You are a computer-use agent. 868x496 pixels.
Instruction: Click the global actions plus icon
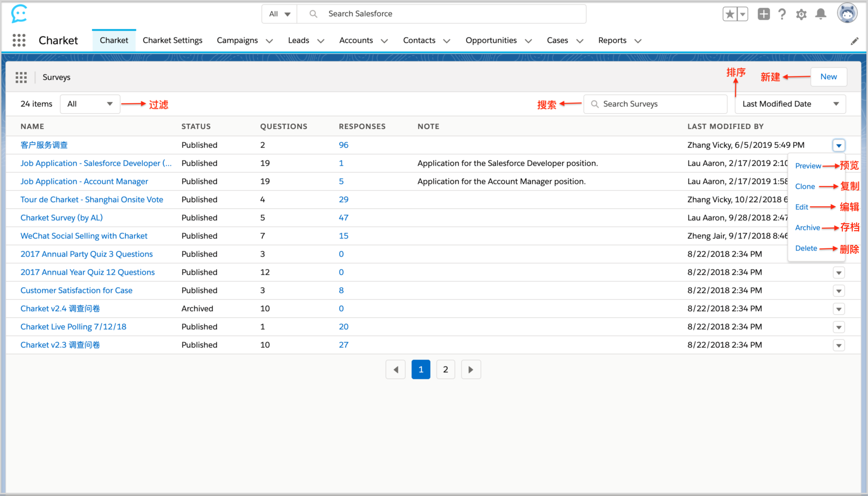[764, 14]
